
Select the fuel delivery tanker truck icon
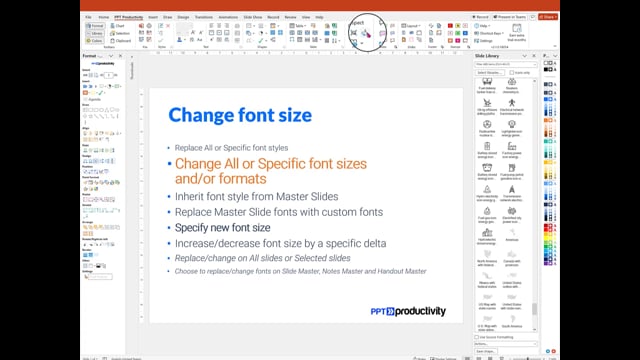[x=487, y=82]
